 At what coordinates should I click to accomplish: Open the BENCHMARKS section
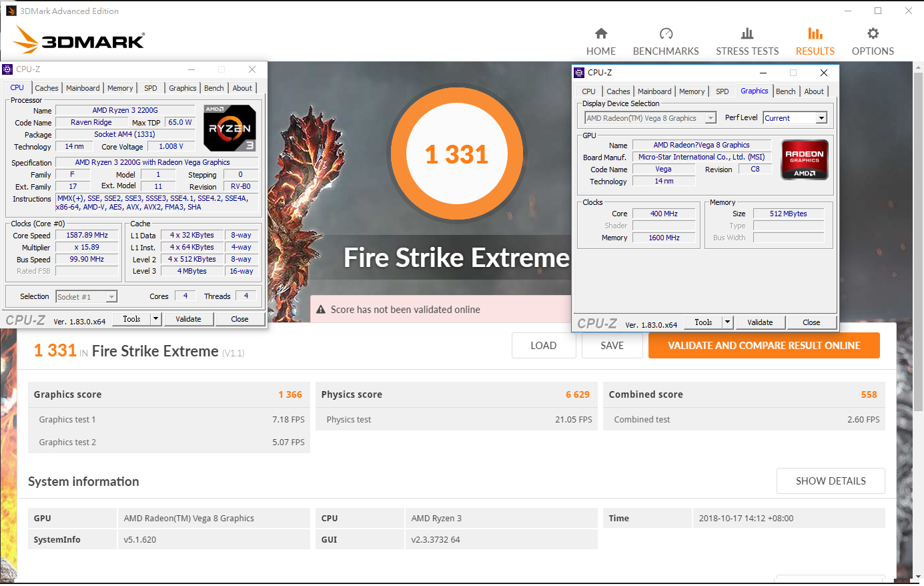pyautogui.click(x=666, y=42)
